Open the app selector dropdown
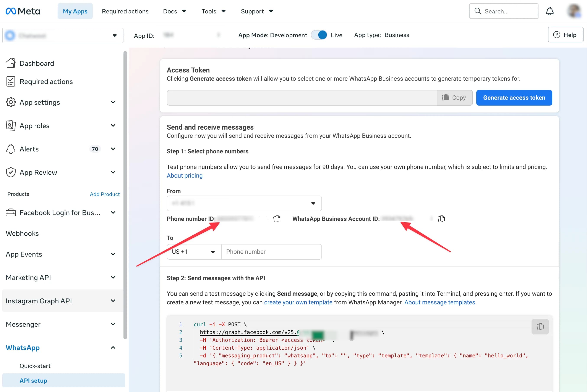 (63, 35)
